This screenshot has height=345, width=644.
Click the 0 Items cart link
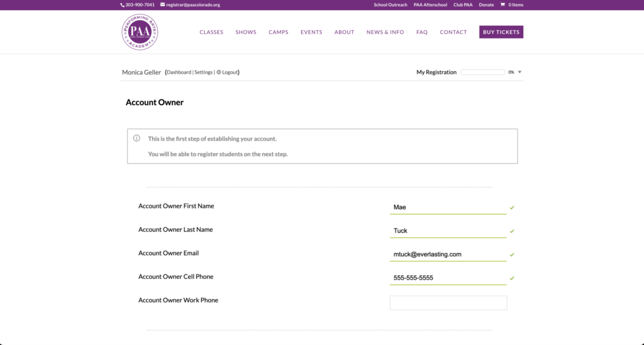(516, 5)
